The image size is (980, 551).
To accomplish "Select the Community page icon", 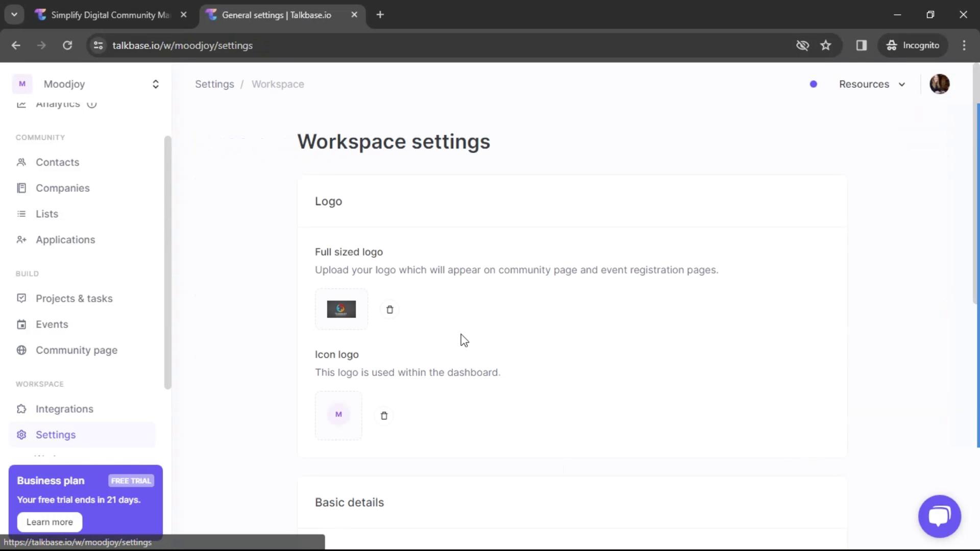I will point(21,350).
